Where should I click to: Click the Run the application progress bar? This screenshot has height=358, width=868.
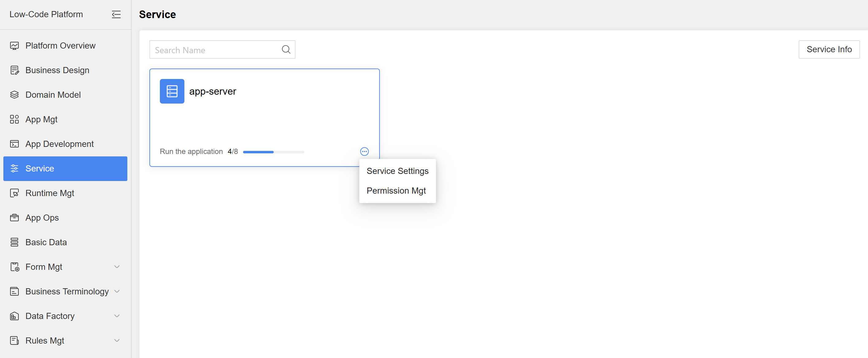(x=273, y=152)
